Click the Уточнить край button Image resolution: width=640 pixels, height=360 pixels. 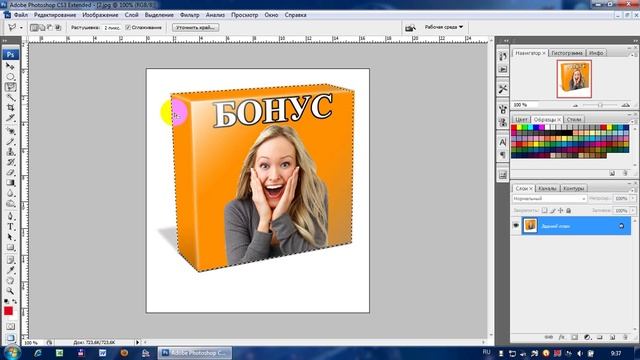tap(195, 27)
